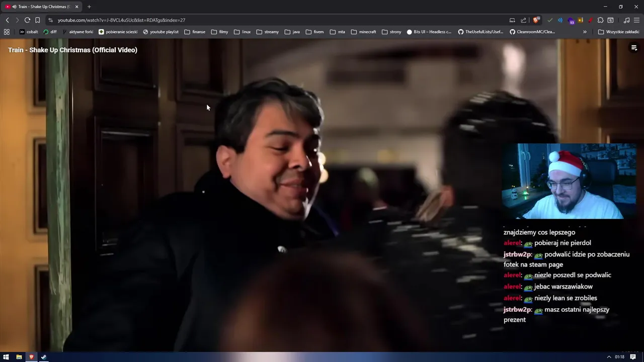Open site settings icon in the address bar
644x362 pixels.
(50, 20)
